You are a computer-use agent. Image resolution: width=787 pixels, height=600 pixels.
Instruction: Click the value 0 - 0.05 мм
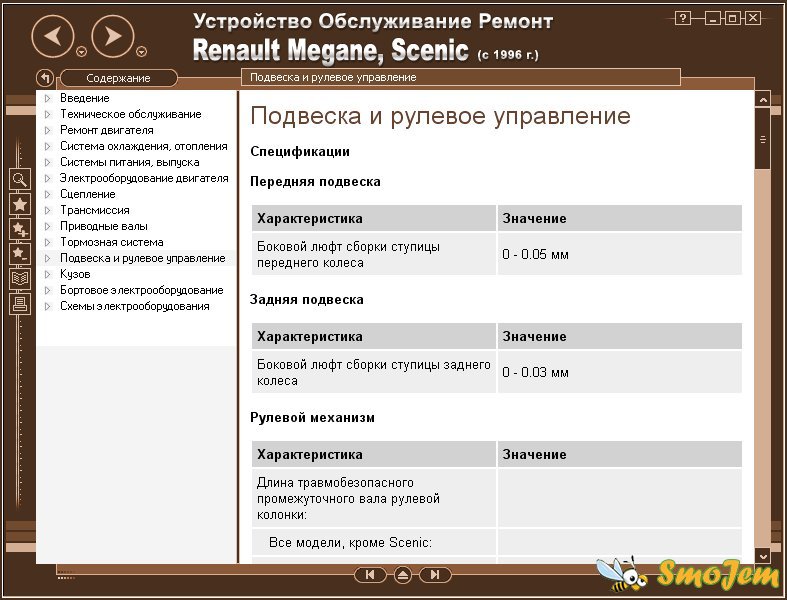click(x=535, y=255)
